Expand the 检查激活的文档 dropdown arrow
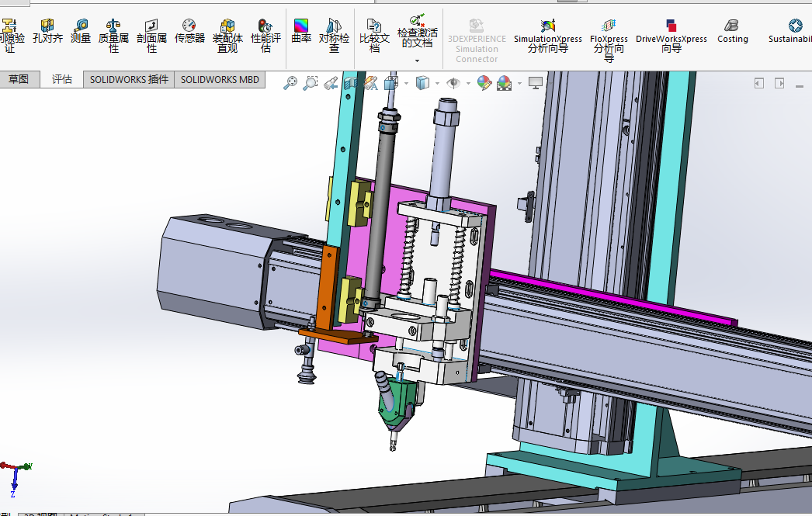The width and height of the screenshot is (812, 516). click(417, 61)
